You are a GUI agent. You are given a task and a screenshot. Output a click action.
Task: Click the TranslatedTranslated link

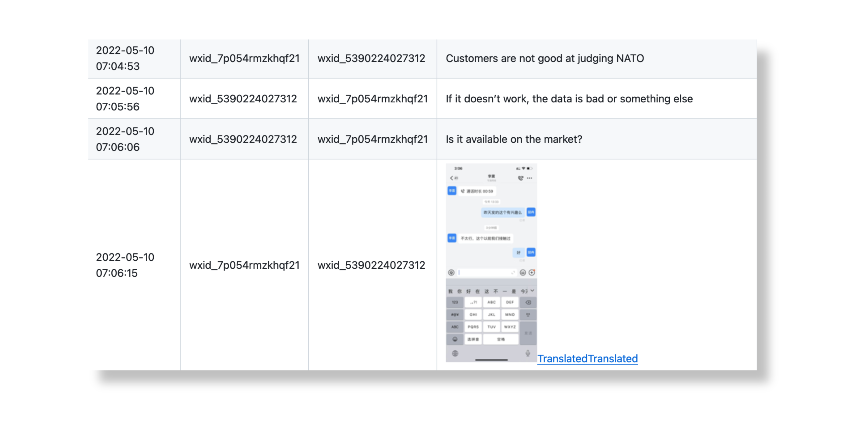(x=587, y=358)
